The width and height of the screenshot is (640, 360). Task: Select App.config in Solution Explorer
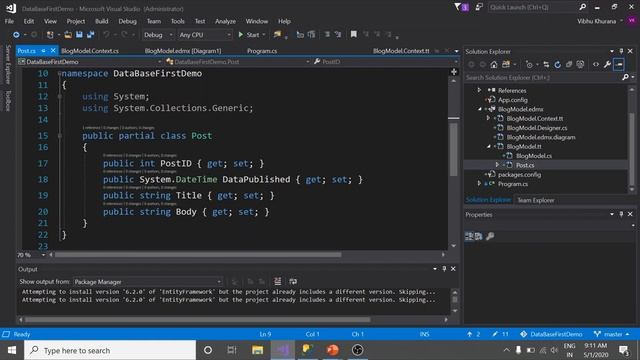click(513, 100)
